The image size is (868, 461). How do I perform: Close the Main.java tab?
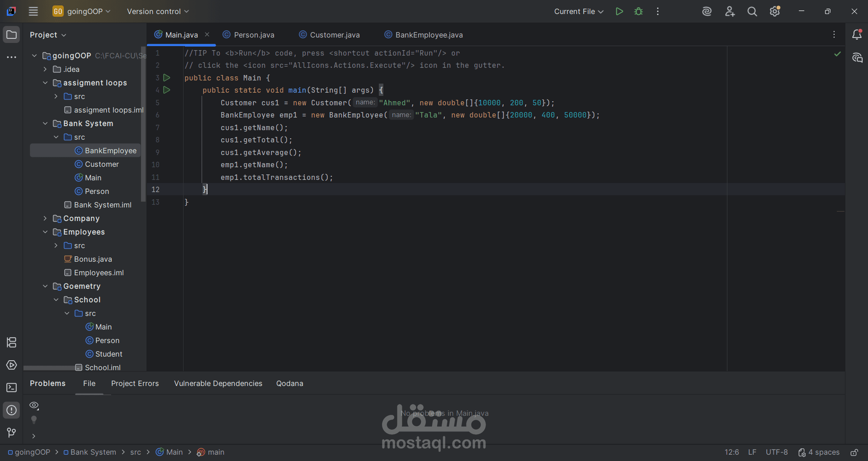pyautogui.click(x=207, y=34)
